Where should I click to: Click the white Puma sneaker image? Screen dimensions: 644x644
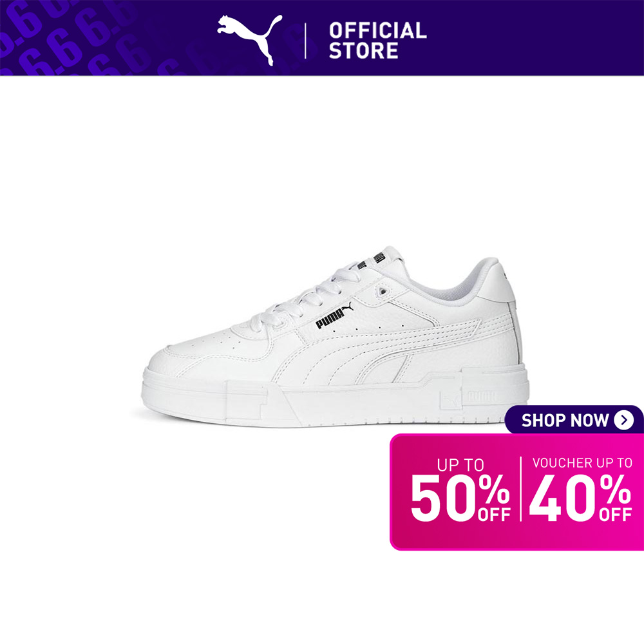click(x=335, y=337)
